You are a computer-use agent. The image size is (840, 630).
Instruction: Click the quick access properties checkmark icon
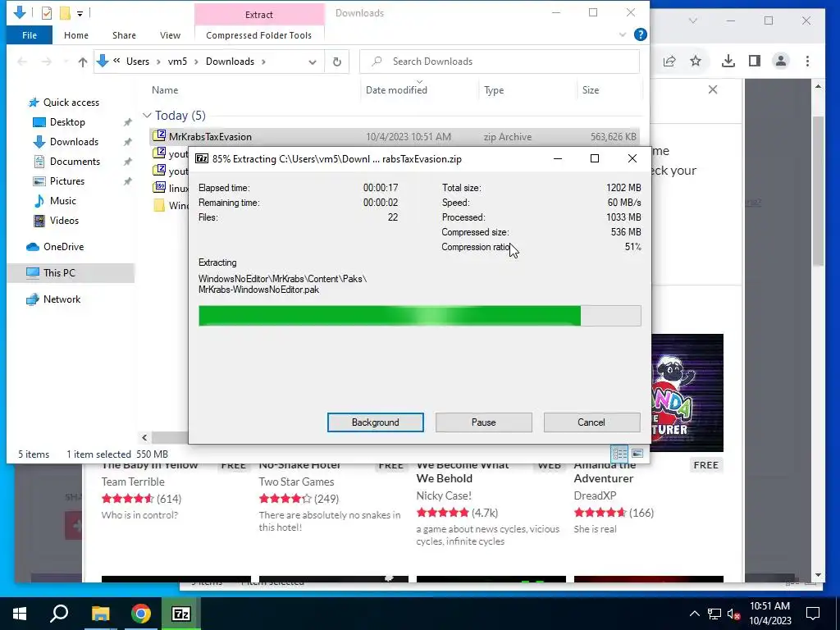click(x=47, y=13)
